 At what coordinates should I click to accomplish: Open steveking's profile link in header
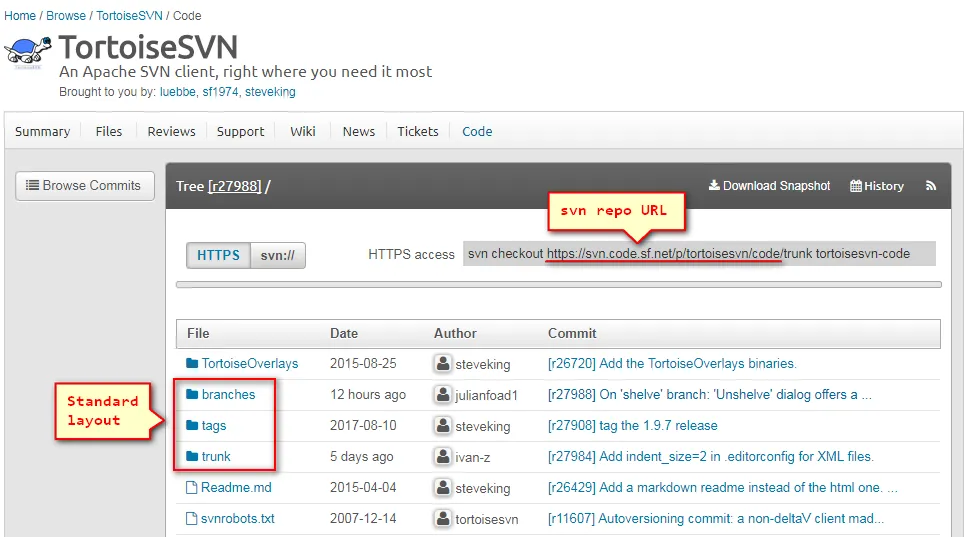270,91
